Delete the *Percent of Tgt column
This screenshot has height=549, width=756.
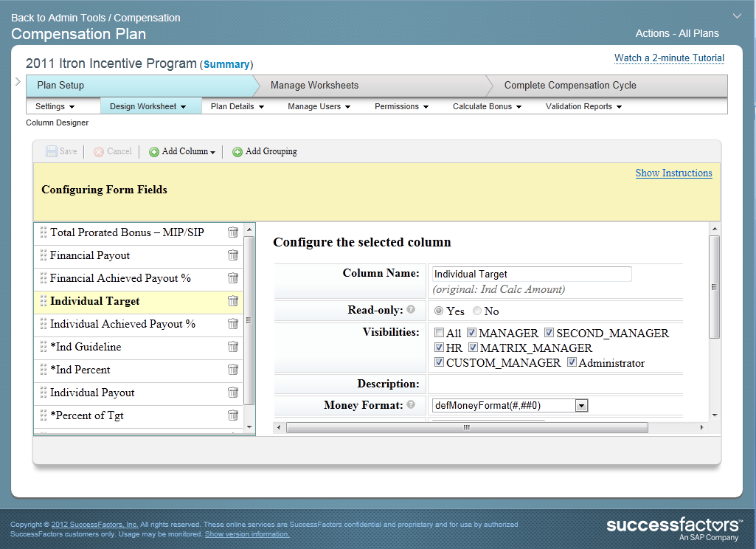click(x=233, y=415)
